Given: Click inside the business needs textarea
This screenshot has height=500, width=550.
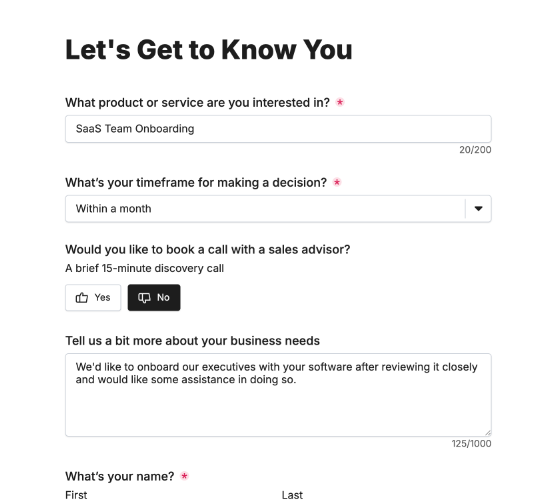Looking at the screenshot, I should coord(278,395).
